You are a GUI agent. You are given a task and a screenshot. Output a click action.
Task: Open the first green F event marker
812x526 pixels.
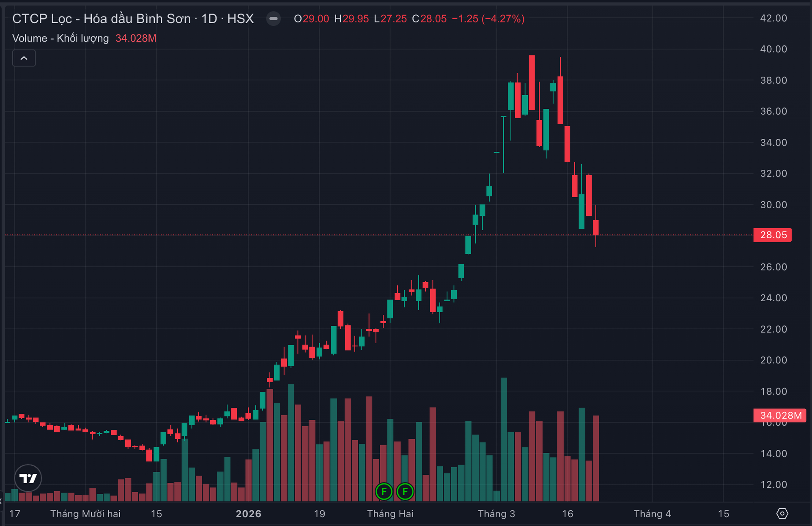pos(384,491)
